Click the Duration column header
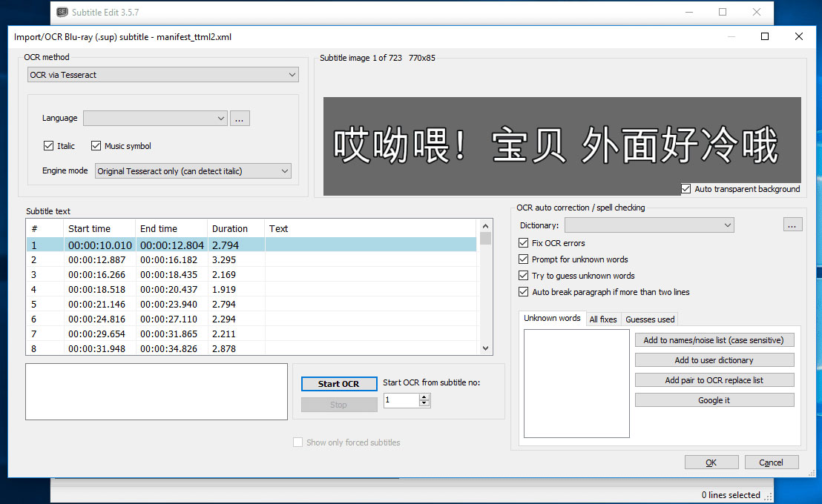The width and height of the screenshot is (822, 504). click(x=236, y=228)
